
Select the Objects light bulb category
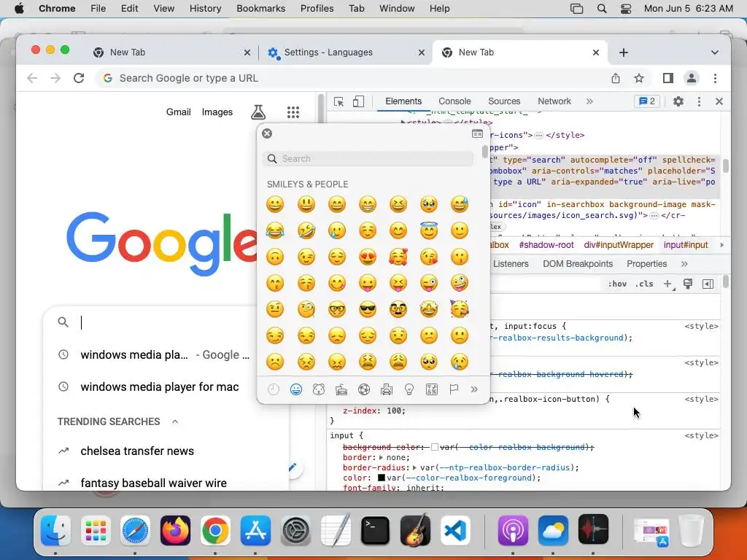pos(409,389)
